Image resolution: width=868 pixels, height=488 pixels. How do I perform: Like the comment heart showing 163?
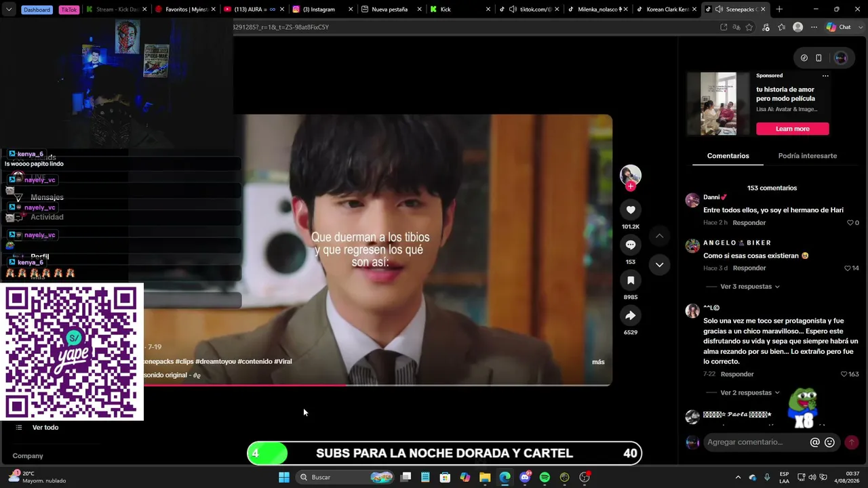[x=844, y=374]
